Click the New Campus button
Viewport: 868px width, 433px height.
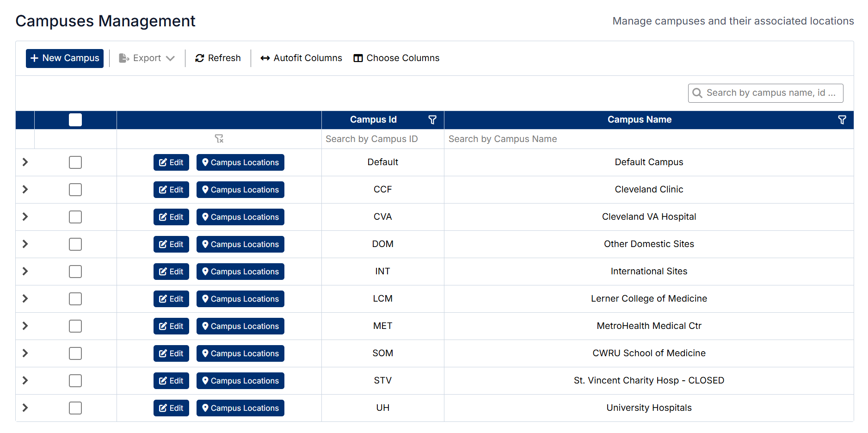click(x=65, y=58)
